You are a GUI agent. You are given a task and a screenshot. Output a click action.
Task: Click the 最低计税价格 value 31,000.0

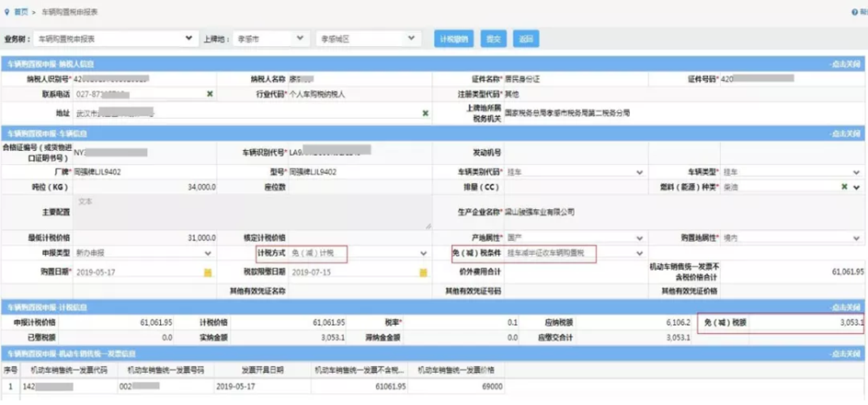coord(201,238)
